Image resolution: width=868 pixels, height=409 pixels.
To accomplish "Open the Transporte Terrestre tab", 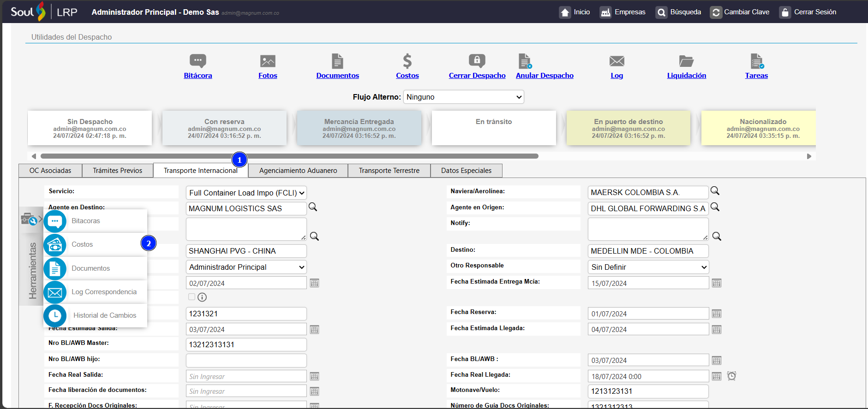I will (389, 171).
